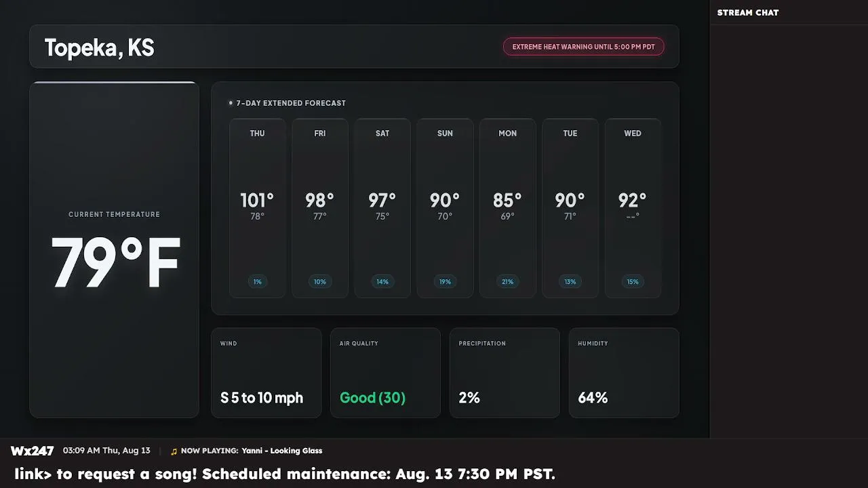Click the Wx247 logo in bottom bar
The width and height of the screenshot is (868, 488).
tap(32, 451)
